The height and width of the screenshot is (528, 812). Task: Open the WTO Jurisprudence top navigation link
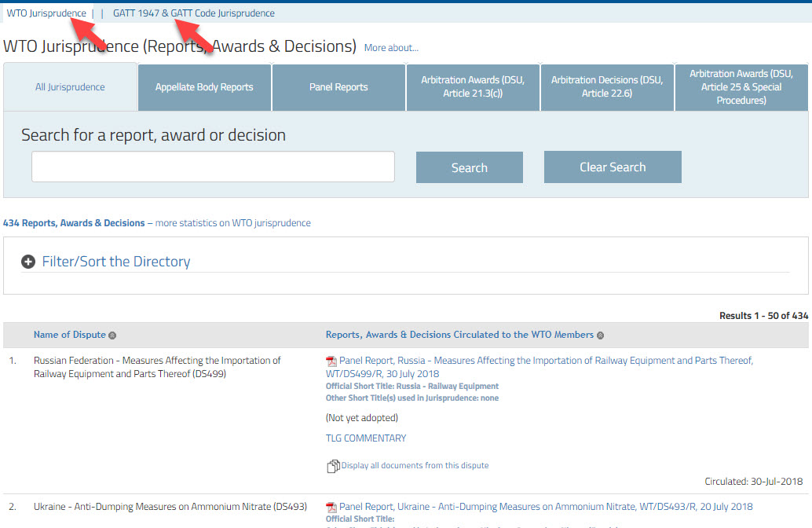click(46, 13)
